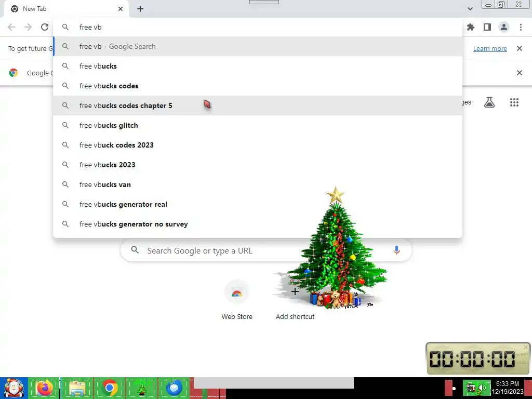
Task: Click the Search Google or type a URL box
Action: point(267,250)
